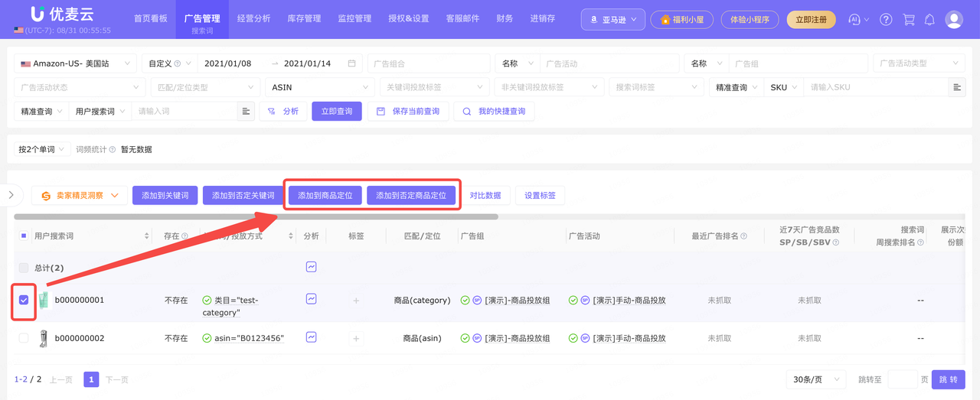Open the 搜索词标签 dropdown
Image resolution: width=980 pixels, height=400 pixels.
656,87
